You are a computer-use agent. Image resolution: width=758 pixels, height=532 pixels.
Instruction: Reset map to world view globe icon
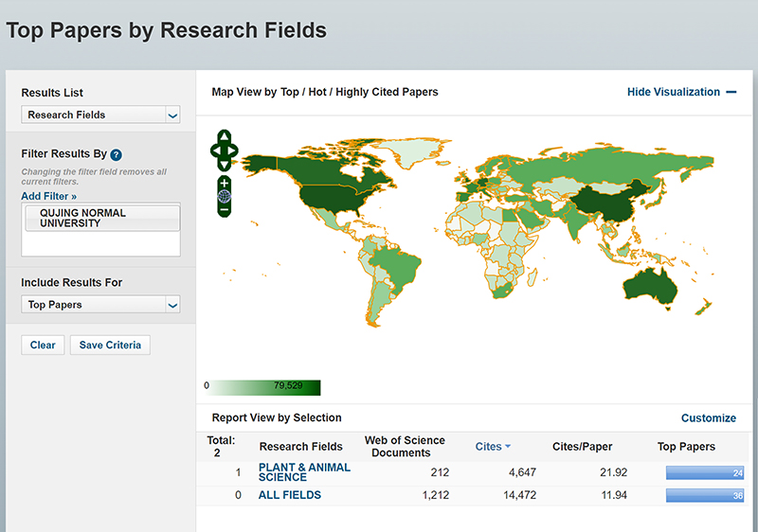[224, 197]
